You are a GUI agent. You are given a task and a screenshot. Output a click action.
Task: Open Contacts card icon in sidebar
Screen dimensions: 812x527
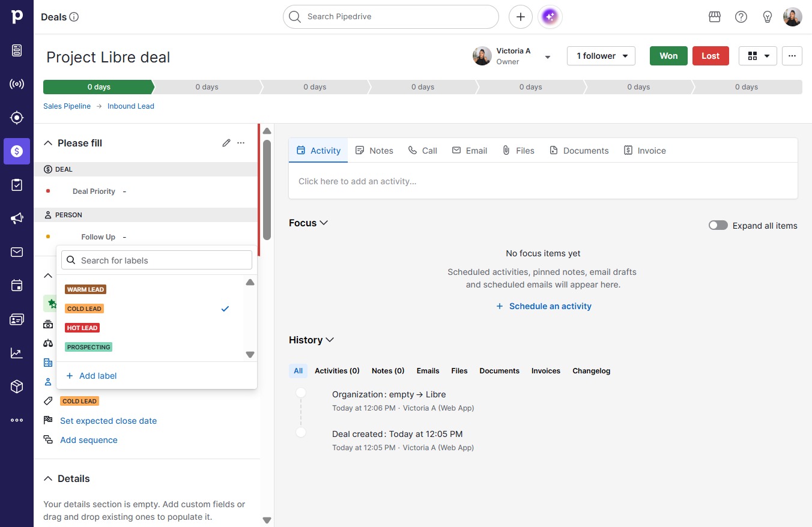pyautogui.click(x=17, y=319)
